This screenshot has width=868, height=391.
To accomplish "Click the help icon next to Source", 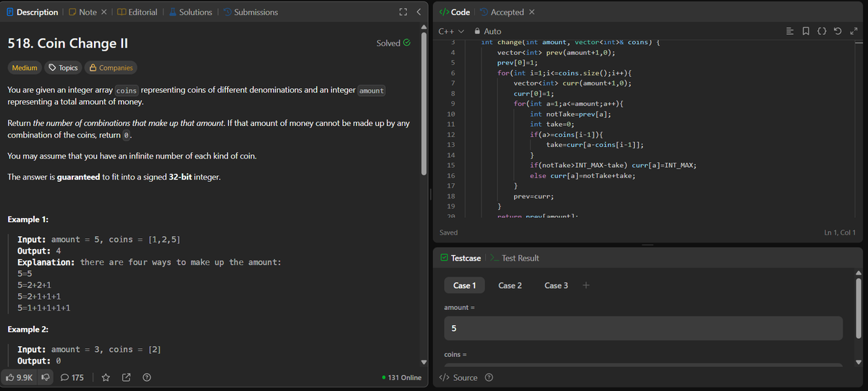I will pyautogui.click(x=489, y=378).
